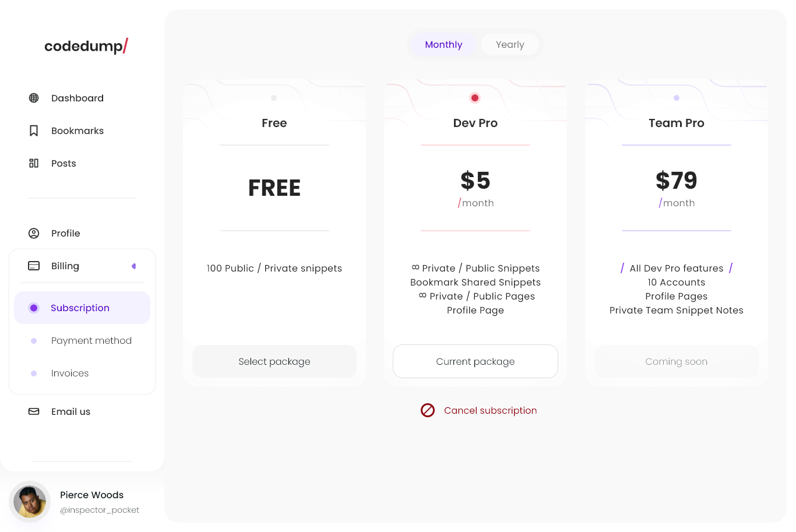796x532 pixels.
Task: Click the Billing credit card icon
Action: [34, 266]
